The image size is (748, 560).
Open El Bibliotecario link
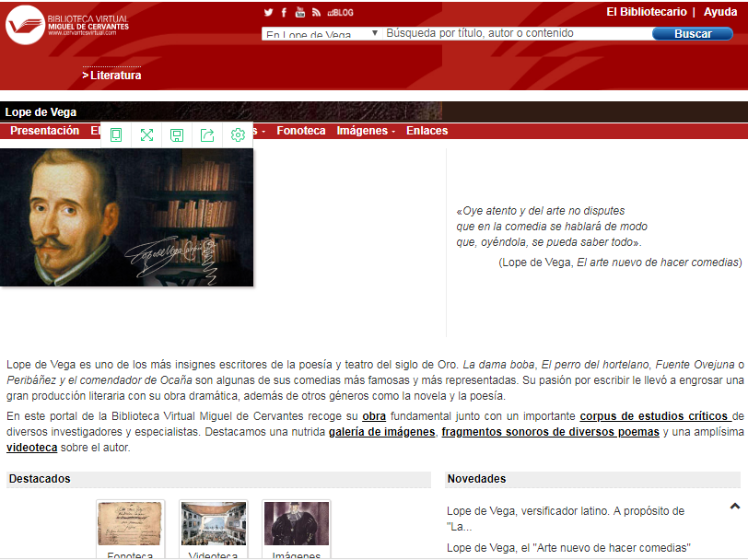click(x=647, y=12)
